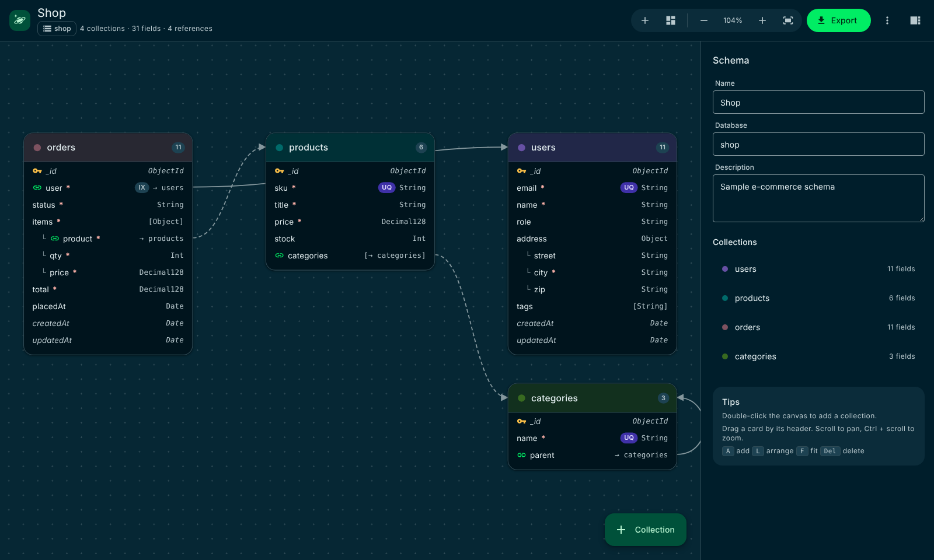934x560 pixels.
Task: Click the UQ badge on users email
Action: tap(629, 188)
